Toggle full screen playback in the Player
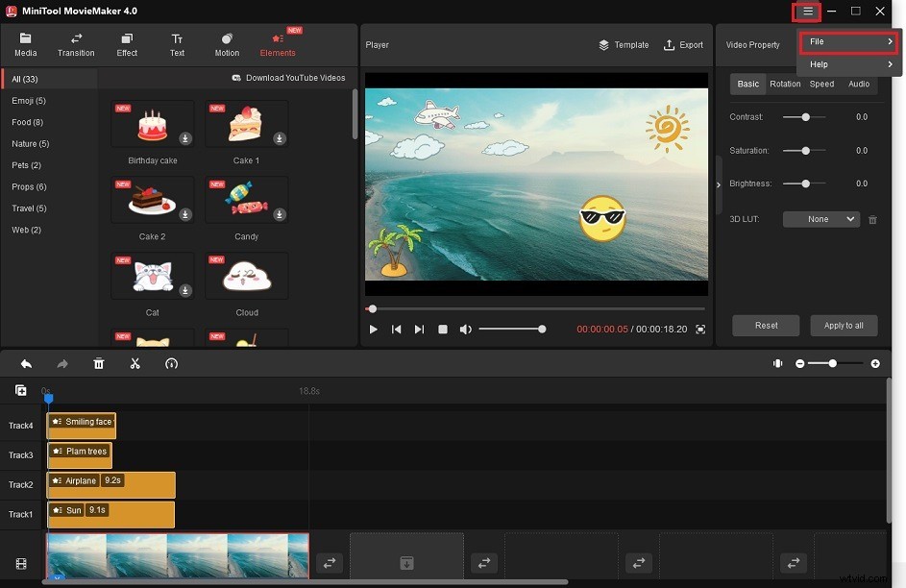Image resolution: width=906 pixels, height=588 pixels. point(700,329)
